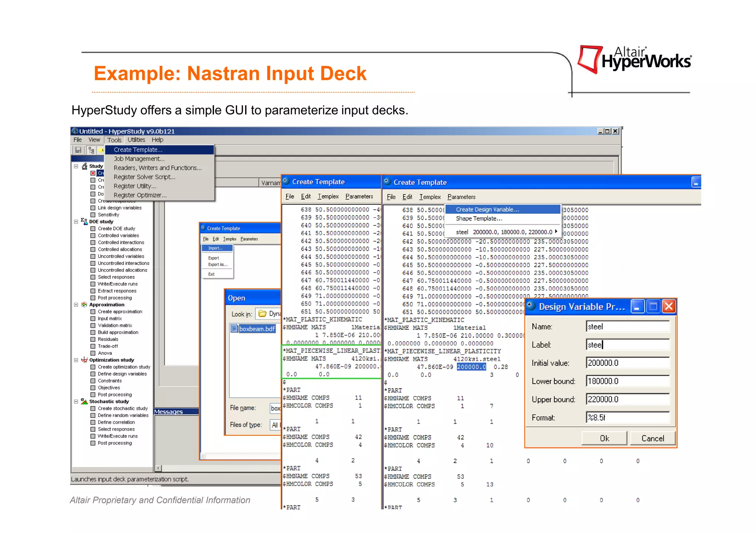756x534 pixels.
Task: Click the Save floppy disk toolbar icon
Action: pyautogui.click(x=78, y=150)
